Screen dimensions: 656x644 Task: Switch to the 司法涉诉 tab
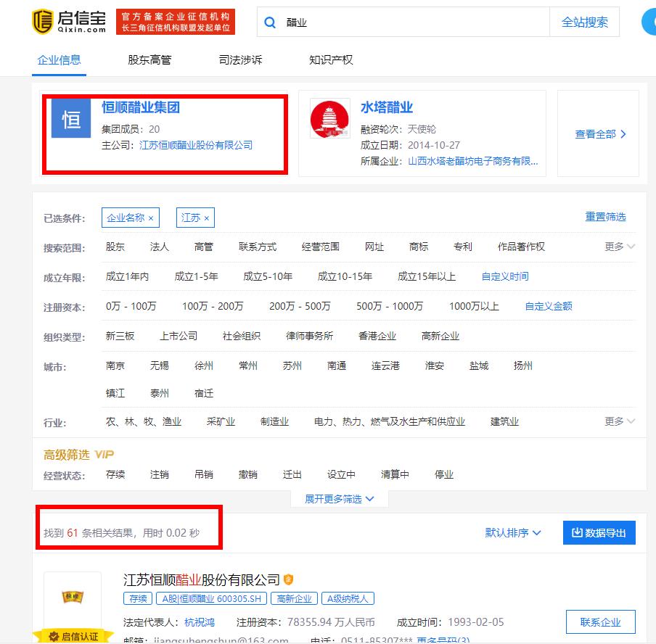pos(240,60)
